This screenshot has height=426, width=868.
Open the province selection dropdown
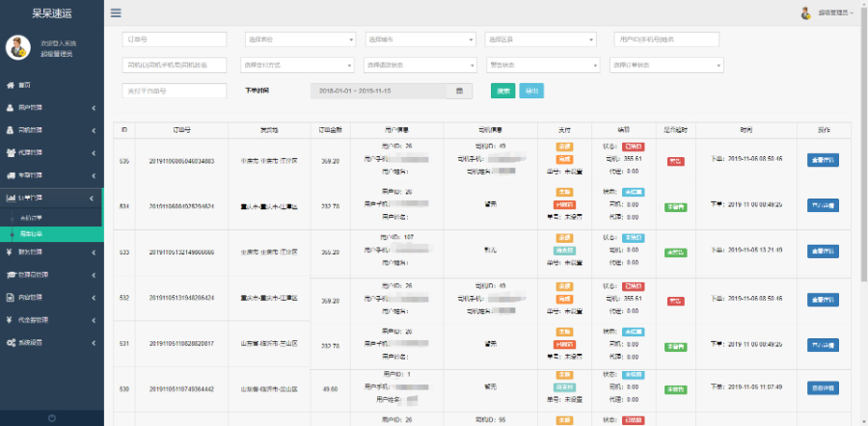[299, 40]
